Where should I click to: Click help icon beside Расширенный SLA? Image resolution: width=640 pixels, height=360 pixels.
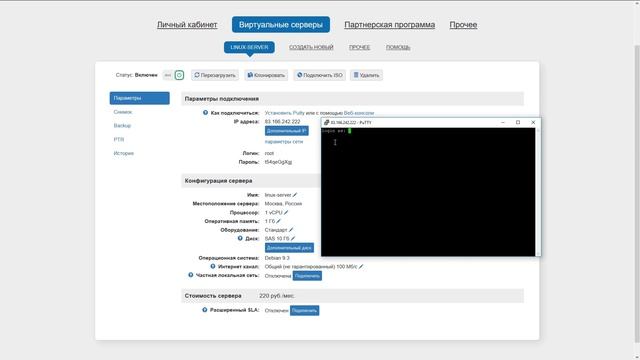tap(205, 310)
